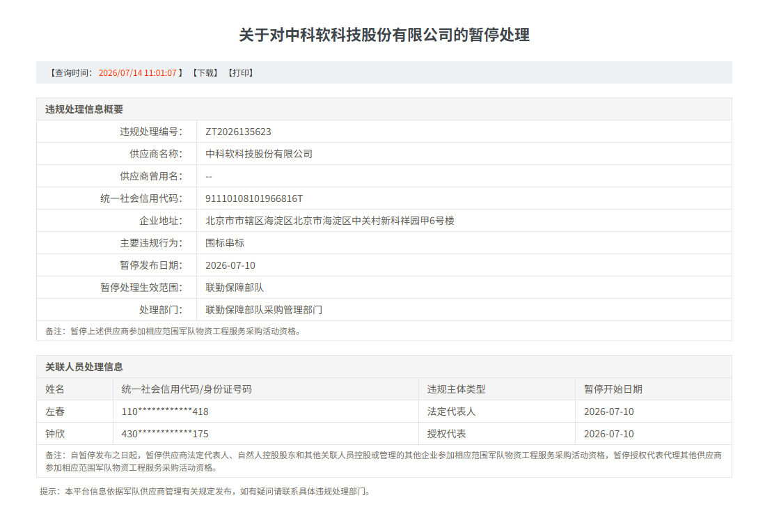772x532 pixels.
Task: Click the 统一社会信用代码/身份证号码 column header
Action: 187,389
